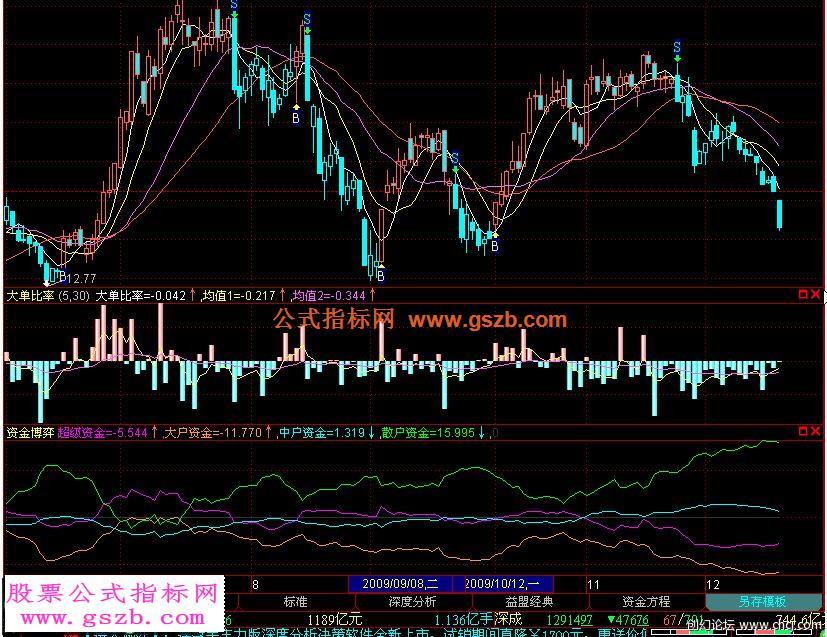
Task: Click the 超级资金 value label
Action: coord(102,433)
